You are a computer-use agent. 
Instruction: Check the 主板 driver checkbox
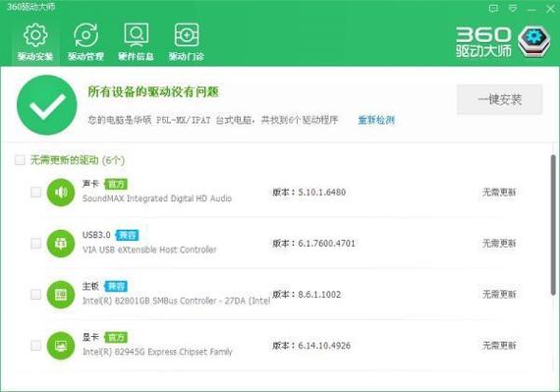point(35,295)
